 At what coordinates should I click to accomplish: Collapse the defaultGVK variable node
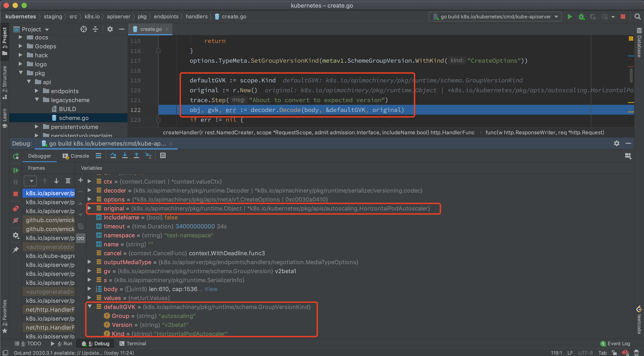coord(90,307)
